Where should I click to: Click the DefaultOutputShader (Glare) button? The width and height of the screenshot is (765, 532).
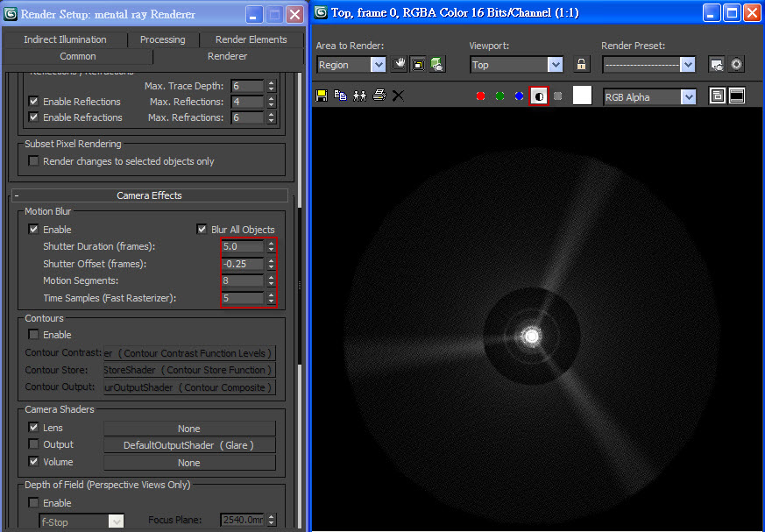pyautogui.click(x=190, y=445)
